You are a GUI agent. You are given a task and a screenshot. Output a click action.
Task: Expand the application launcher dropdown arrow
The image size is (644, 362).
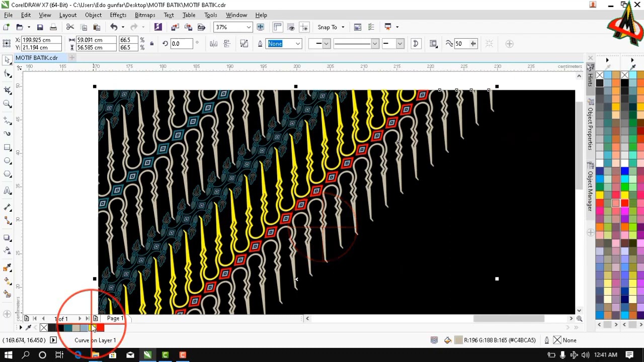point(397,27)
